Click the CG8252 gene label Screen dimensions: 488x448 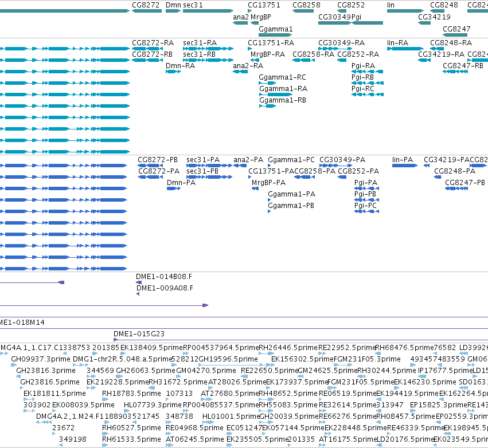coord(351,5)
